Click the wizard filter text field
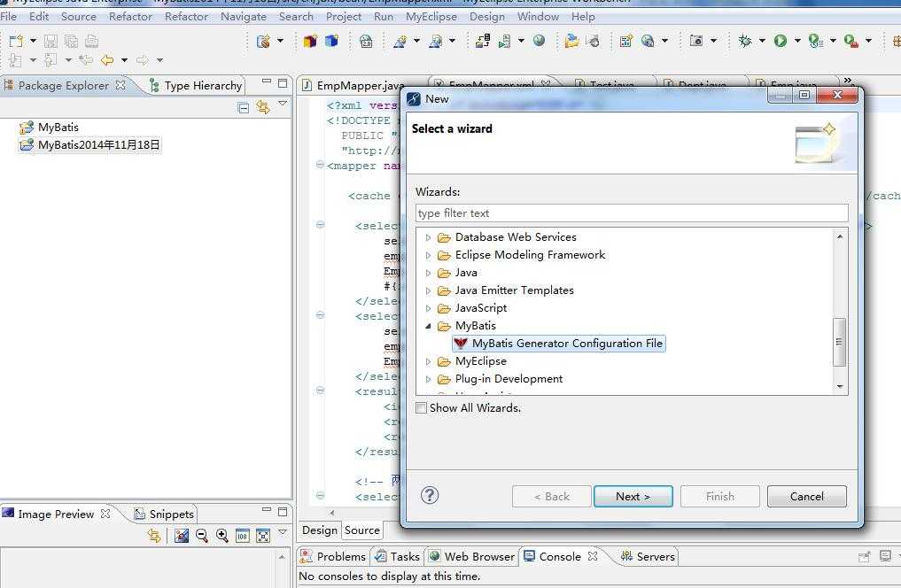The image size is (901, 588). 632,213
